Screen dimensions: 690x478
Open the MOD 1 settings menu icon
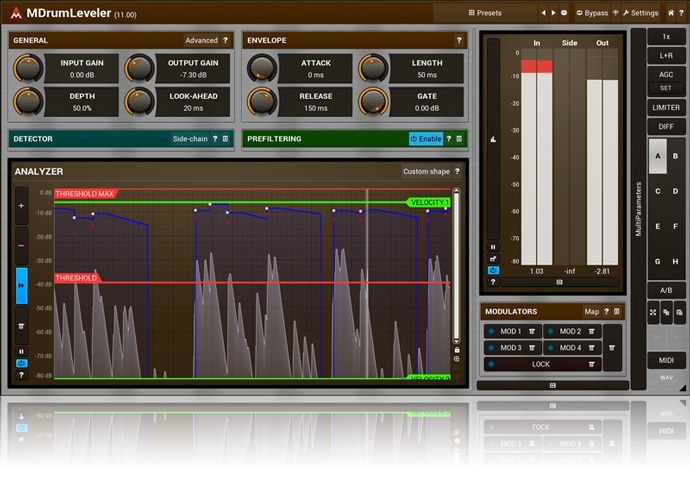pos(532,331)
